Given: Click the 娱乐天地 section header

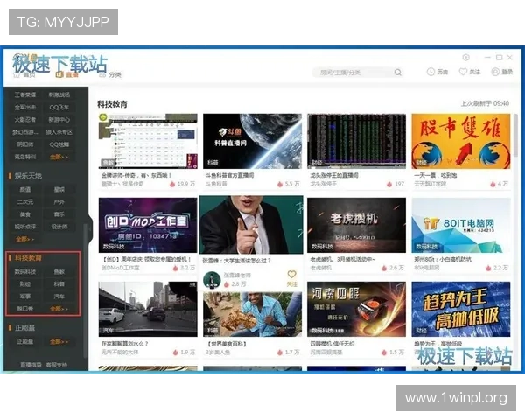Looking at the screenshot, I should 28,176.
